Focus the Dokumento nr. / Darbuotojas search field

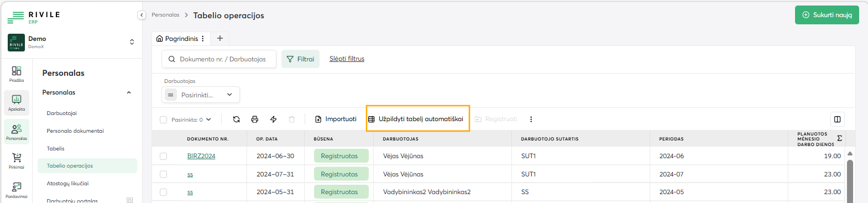point(219,59)
